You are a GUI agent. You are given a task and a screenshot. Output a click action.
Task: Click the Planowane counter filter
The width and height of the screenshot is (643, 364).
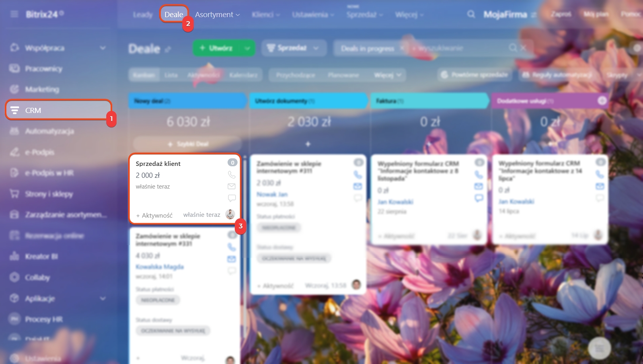pos(343,75)
